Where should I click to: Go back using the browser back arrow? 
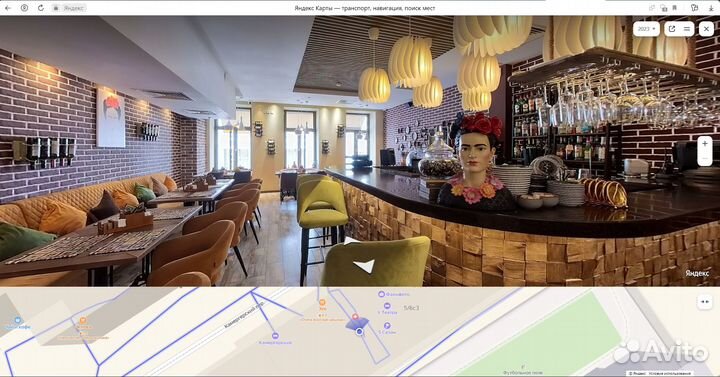(x=8, y=8)
